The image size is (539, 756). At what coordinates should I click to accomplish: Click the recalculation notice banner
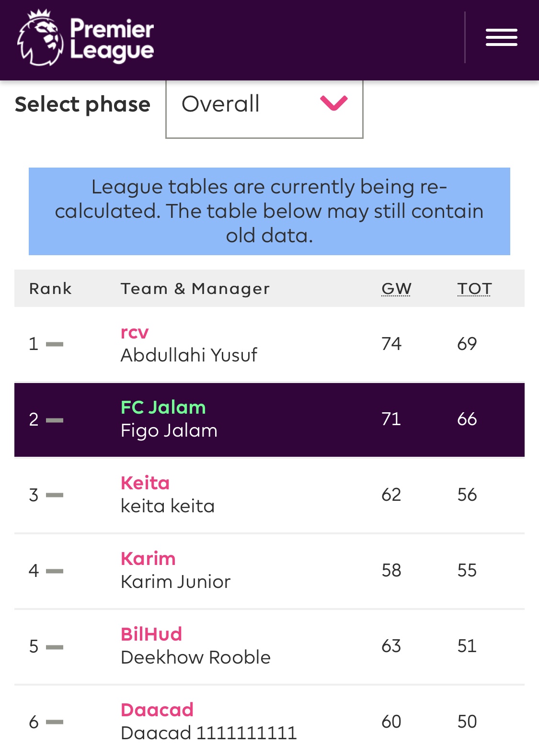point(269,211)
